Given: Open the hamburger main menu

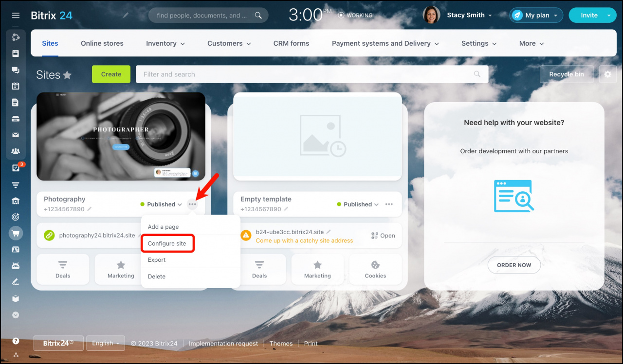Looking at the screenshot, I should pyautogui.click(x=16, y=16).
